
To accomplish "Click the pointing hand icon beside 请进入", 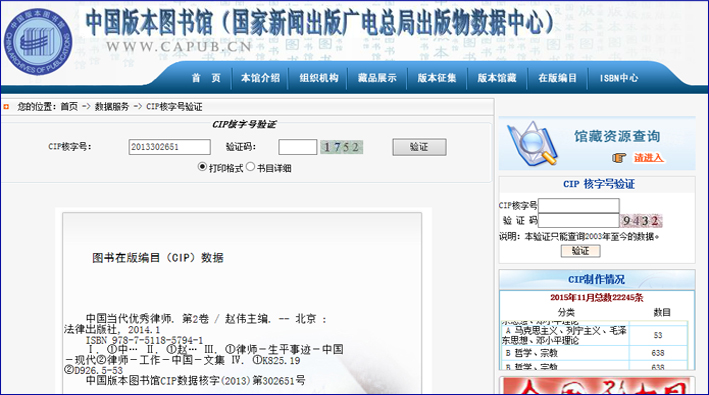I will coord(619,158).
